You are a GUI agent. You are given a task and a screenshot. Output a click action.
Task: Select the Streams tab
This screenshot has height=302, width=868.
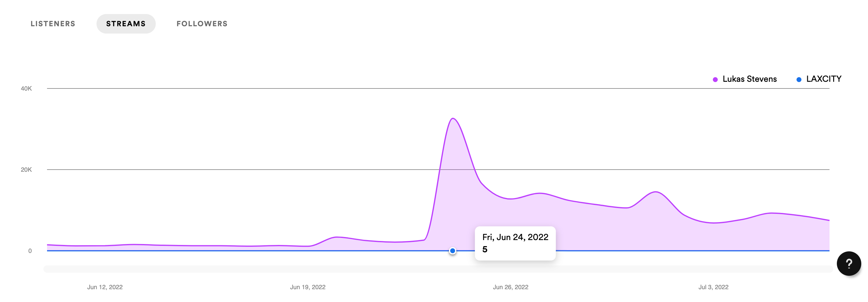[x=126, y=23]
